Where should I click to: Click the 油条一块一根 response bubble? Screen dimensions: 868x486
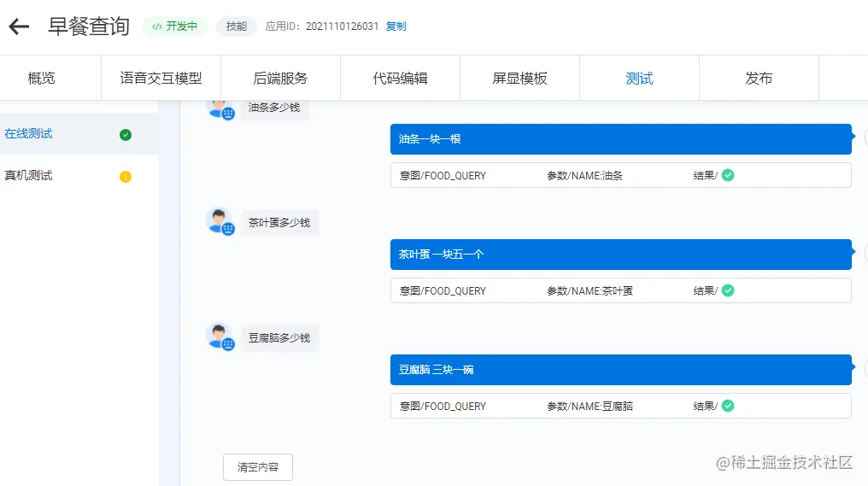coord(620,139)
